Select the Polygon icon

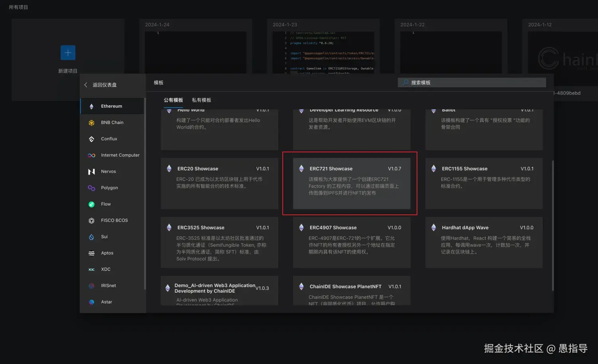click(x=91, y=188)
